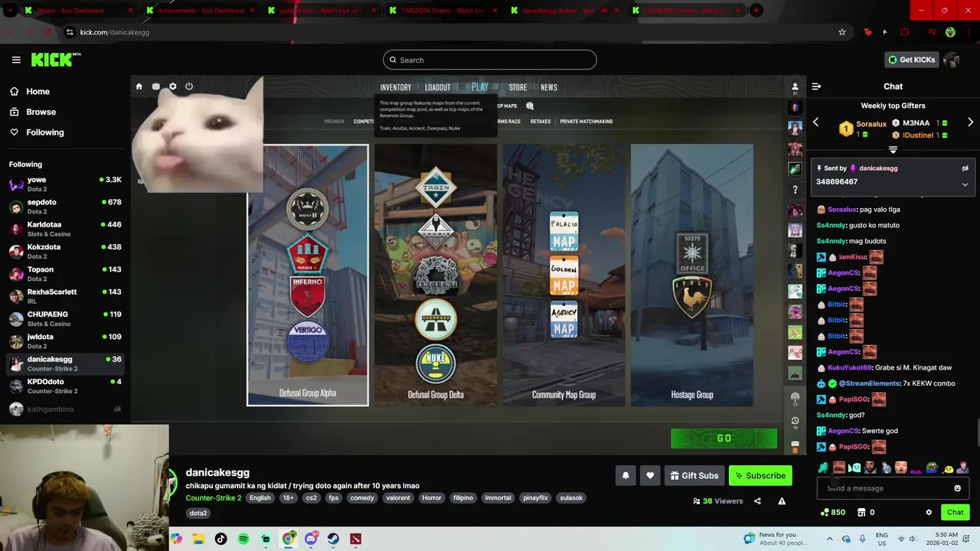Hide the pinned message with eye icon
The image size is (980, 551).
pos(965,168)
